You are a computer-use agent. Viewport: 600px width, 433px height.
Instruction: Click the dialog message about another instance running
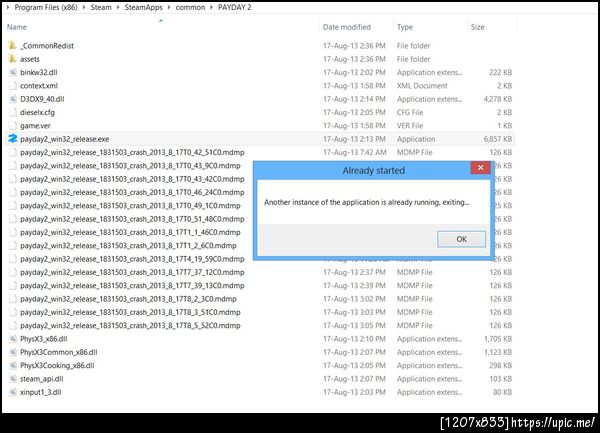pyautogui.click(x=367, y=202)
